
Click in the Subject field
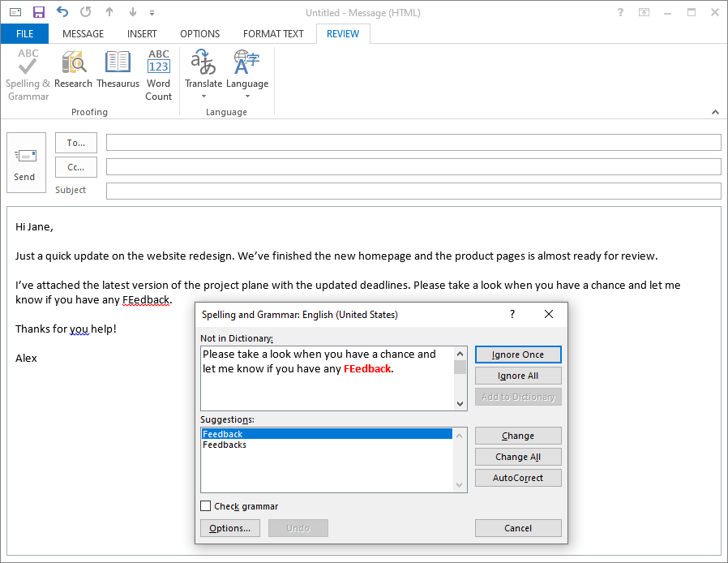(x=413, y=191)
